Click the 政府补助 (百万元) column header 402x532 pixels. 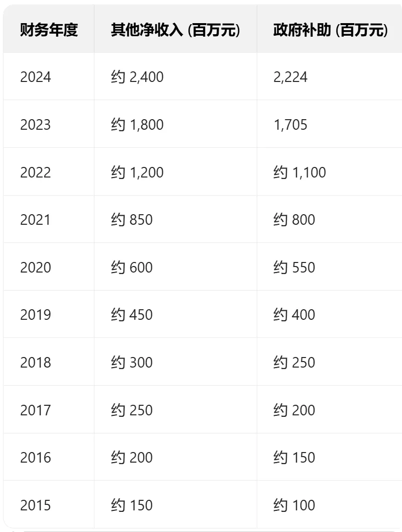pos(330,30)
